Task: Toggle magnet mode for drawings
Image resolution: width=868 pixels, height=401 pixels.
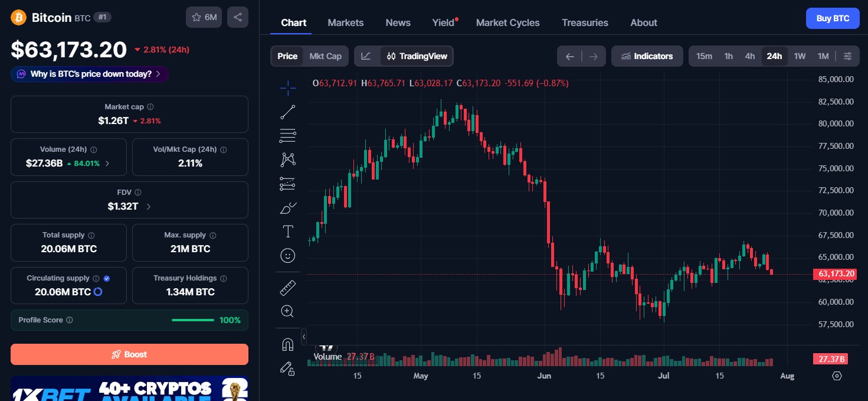Action: [288, 344]
